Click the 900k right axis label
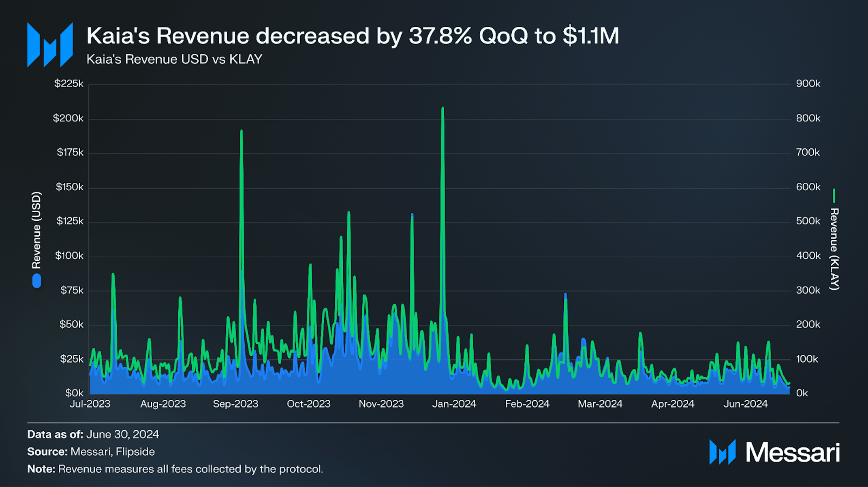Image resolution: width=868 pixels, height=487 pixels. point(808,83)
